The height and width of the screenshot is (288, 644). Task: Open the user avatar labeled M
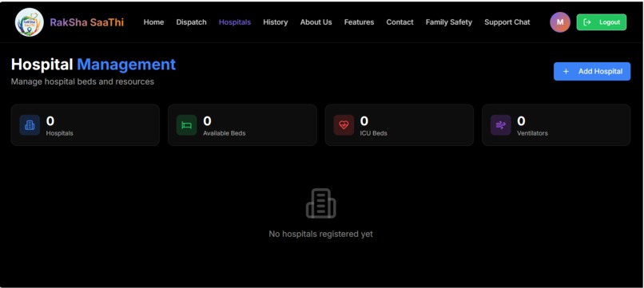[x=560, y=22]
